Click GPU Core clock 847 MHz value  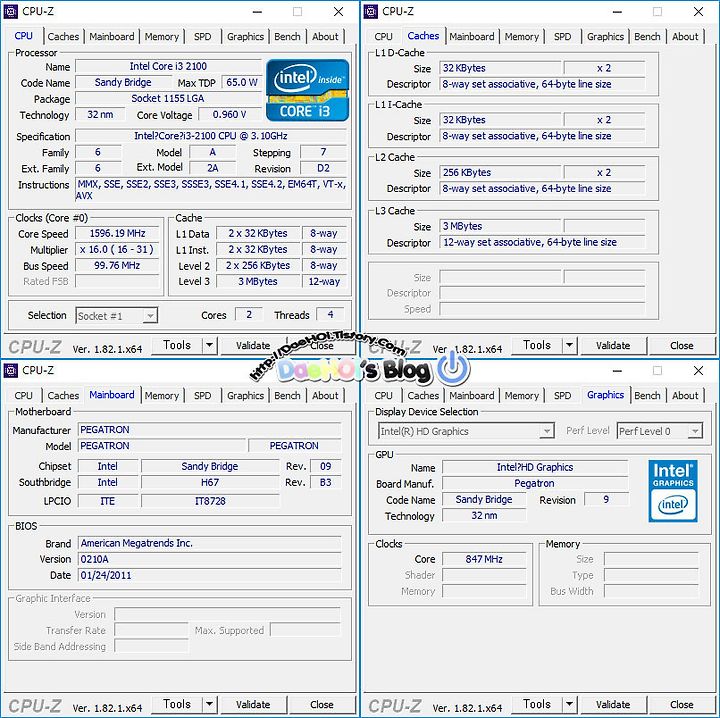click(484, 559)
